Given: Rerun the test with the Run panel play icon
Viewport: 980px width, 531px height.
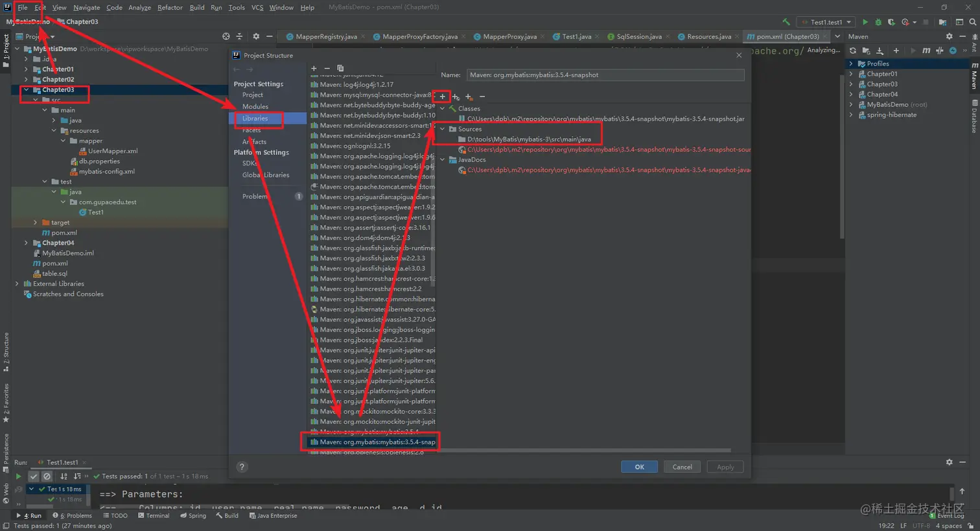Looking at the screenshot, I should pyautogui.click(x=19, y=476).
